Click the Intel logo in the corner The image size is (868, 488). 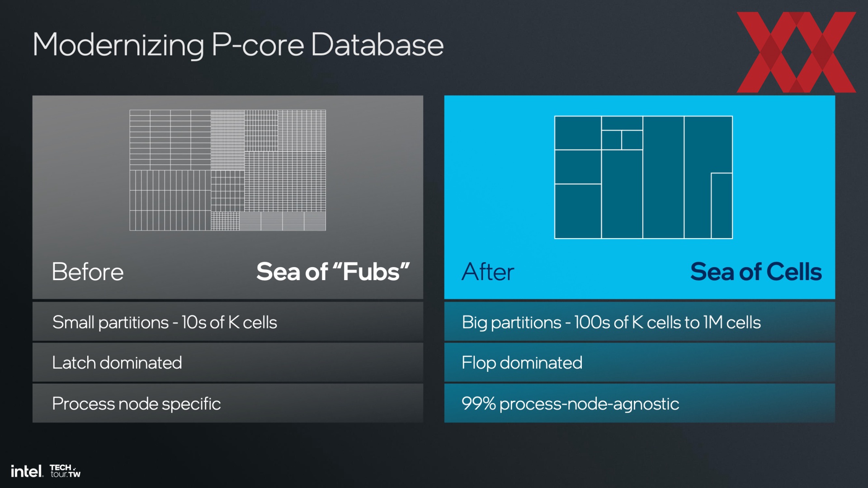click(27, 471)
